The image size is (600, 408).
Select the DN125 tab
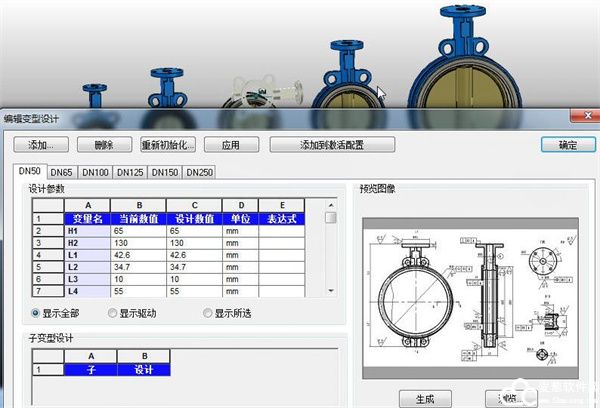coord(130,172)
